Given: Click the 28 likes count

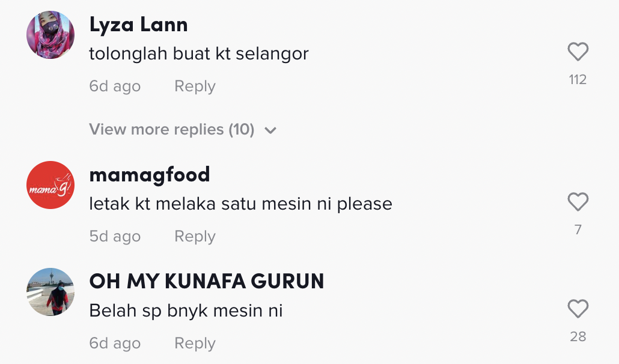Looking at the screenshot, I should click(578, 336).
